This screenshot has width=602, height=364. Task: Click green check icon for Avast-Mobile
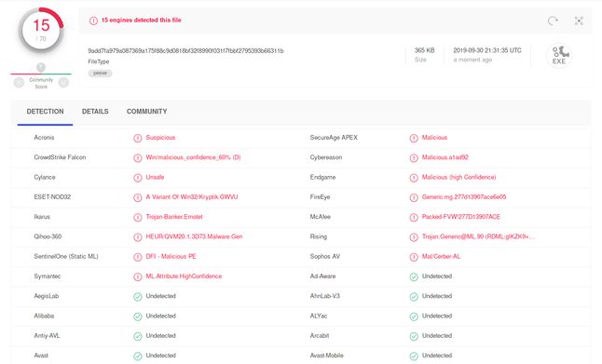pos(414,356)
